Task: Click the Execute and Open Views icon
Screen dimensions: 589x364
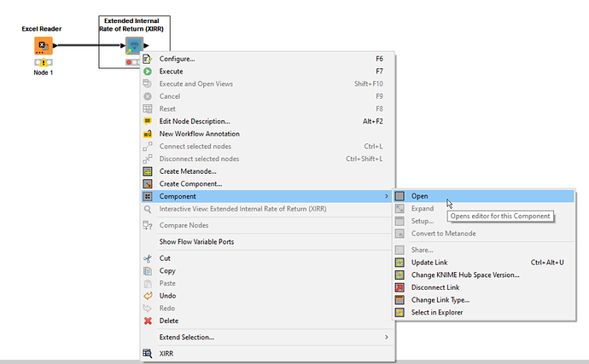Action: point(148,84)
